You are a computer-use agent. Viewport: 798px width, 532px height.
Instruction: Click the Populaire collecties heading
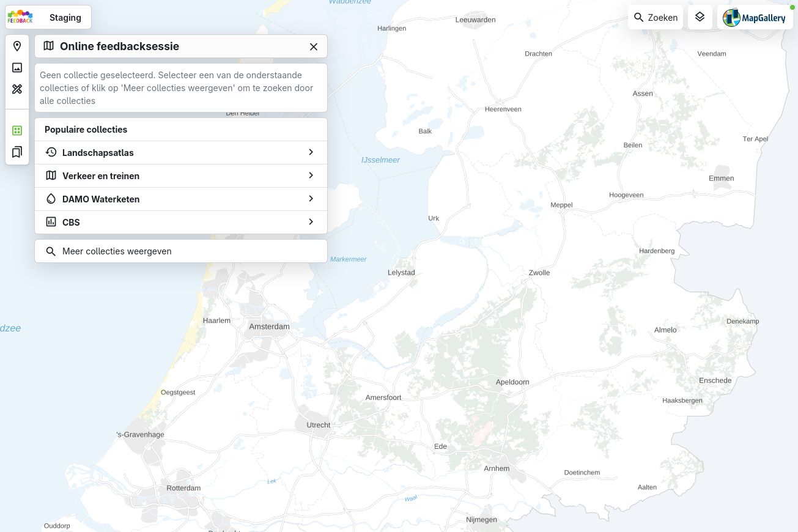tap(86, 130)
